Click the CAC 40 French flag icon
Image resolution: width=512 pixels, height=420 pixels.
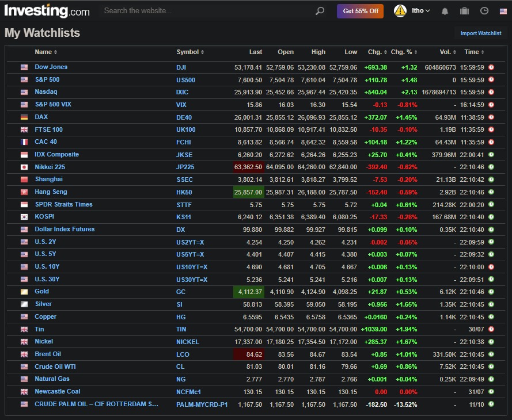[x=24, y=142]
